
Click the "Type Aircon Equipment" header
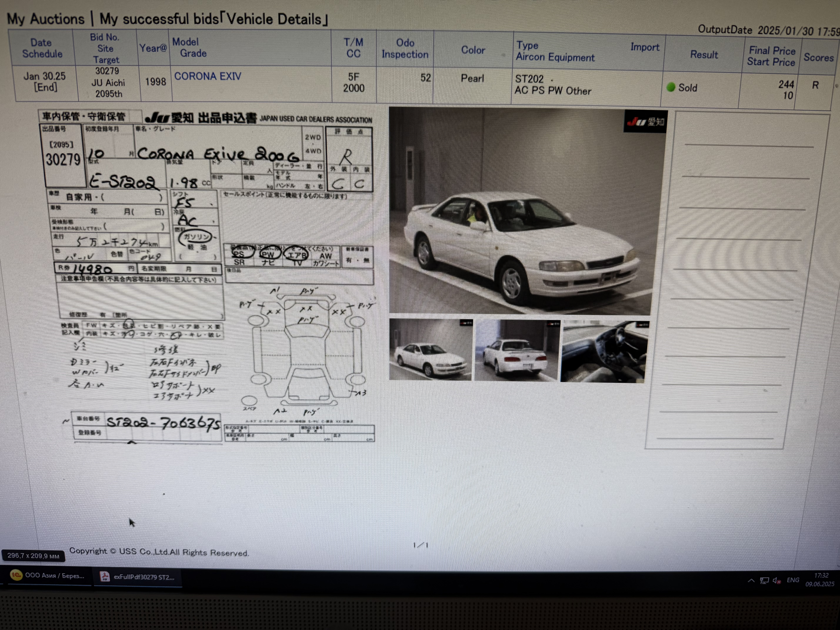tap(555, 51)
